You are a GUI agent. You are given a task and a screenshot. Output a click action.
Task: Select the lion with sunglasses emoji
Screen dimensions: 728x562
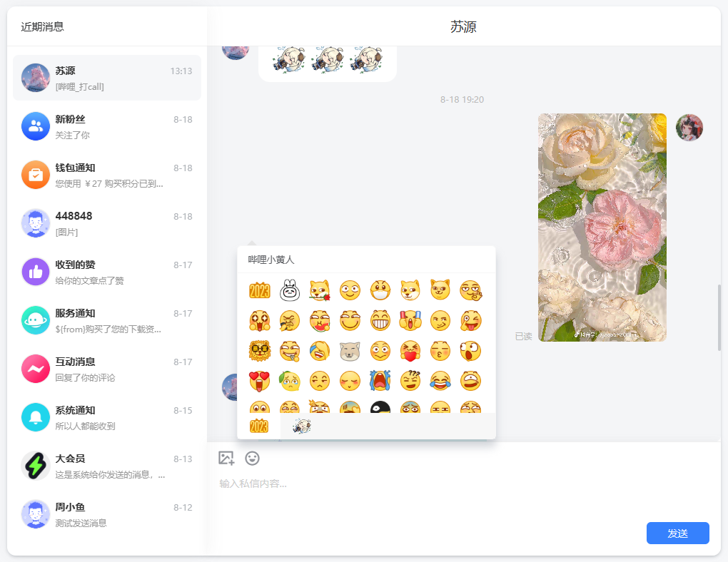260,351
